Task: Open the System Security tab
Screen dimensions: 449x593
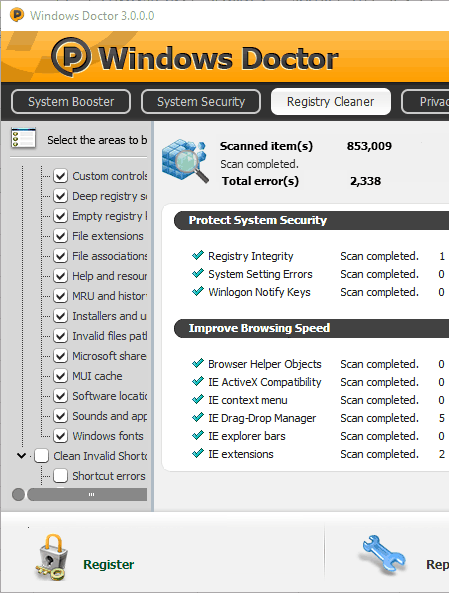Action: click(x=201, y=101)
